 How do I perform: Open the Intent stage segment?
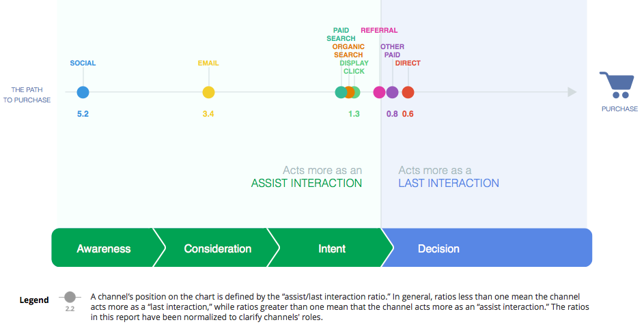[x=332, y=248]
